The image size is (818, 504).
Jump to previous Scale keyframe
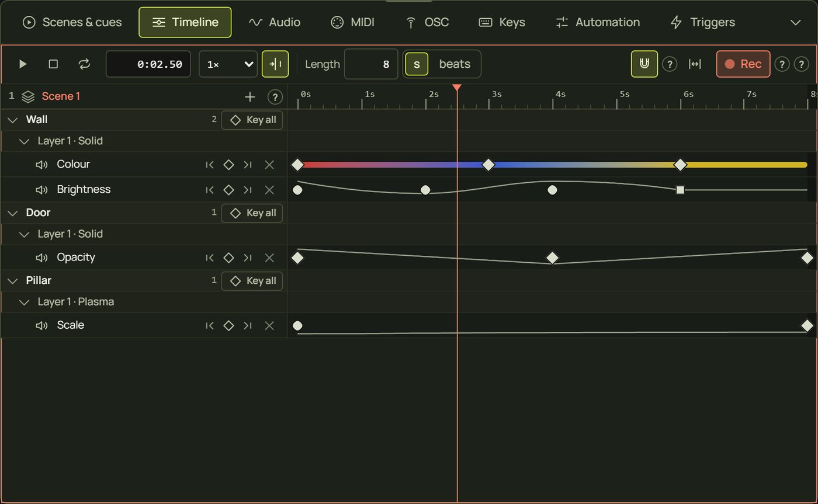pyautogui.click(x=210, y=325)
